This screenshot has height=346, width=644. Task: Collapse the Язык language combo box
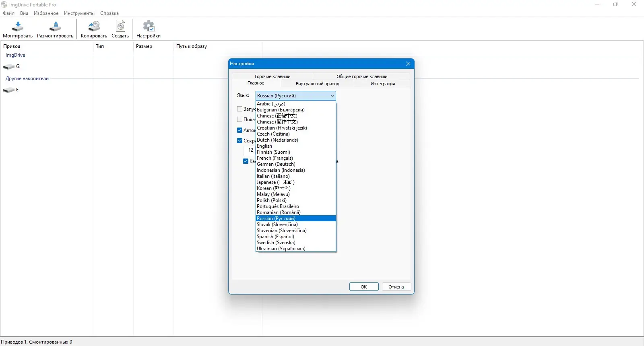point(295,96)
